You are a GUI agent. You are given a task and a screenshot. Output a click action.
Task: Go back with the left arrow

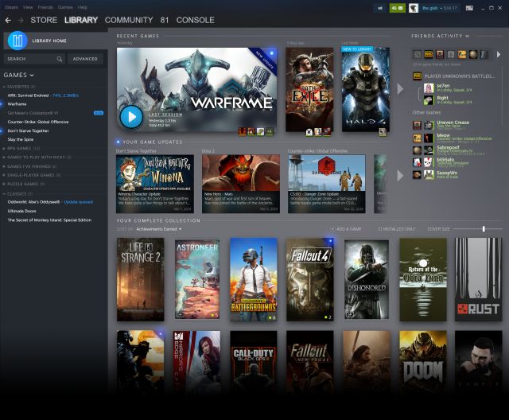[x=9, y=20]
